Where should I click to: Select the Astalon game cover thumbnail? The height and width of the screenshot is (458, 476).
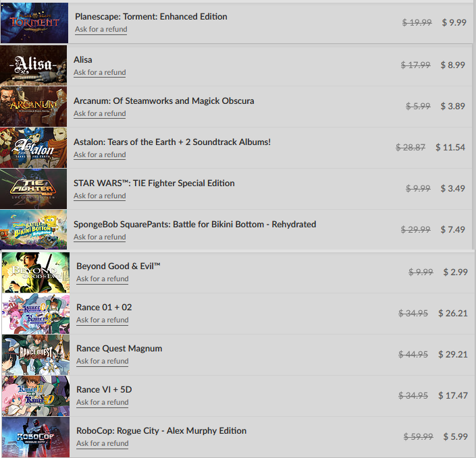(33, 148)
